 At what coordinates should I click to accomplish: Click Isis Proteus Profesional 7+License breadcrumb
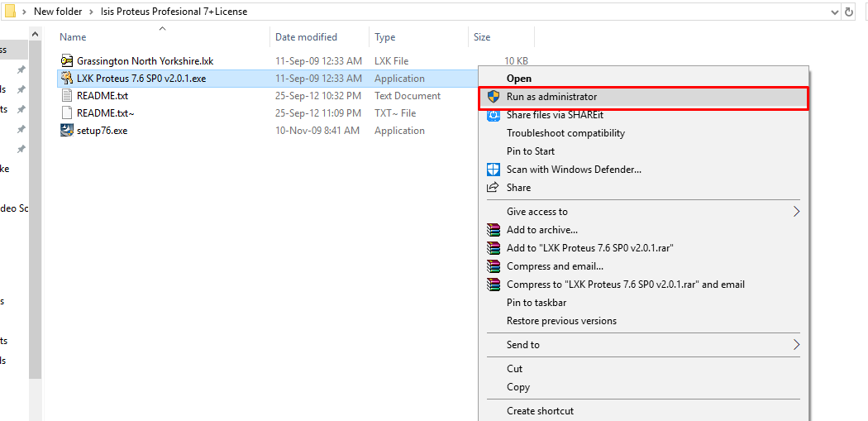pos(174,11)
